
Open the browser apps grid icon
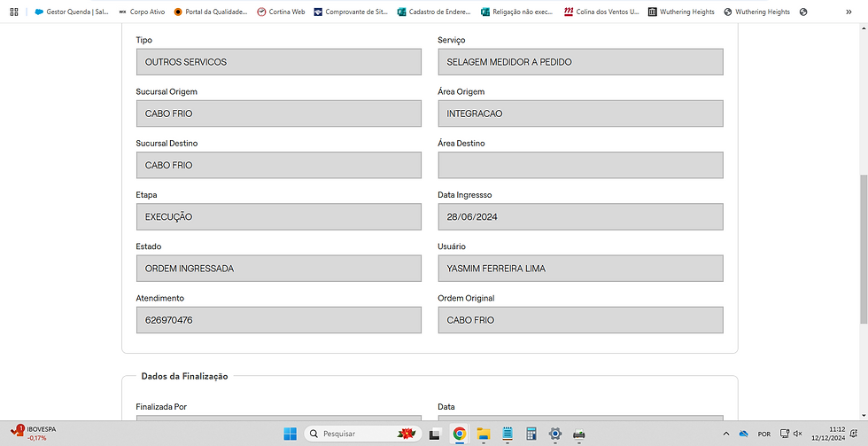click(14, 12)
